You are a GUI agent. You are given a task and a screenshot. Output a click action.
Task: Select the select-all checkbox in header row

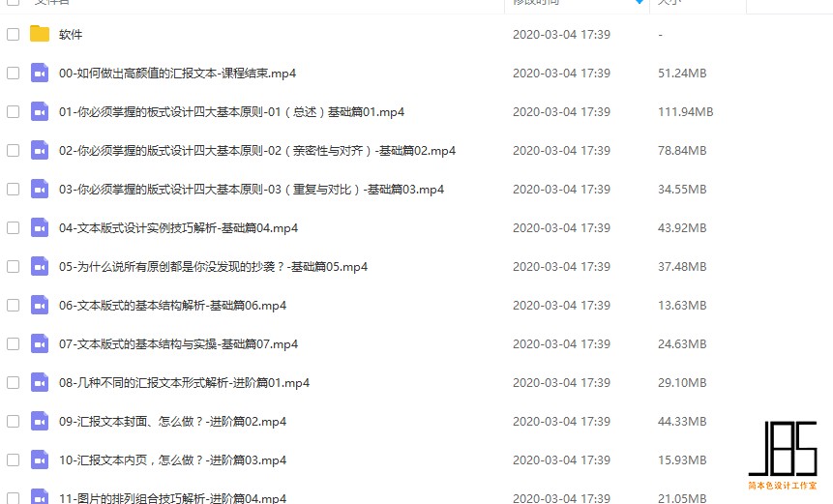(x=14, y=2)
